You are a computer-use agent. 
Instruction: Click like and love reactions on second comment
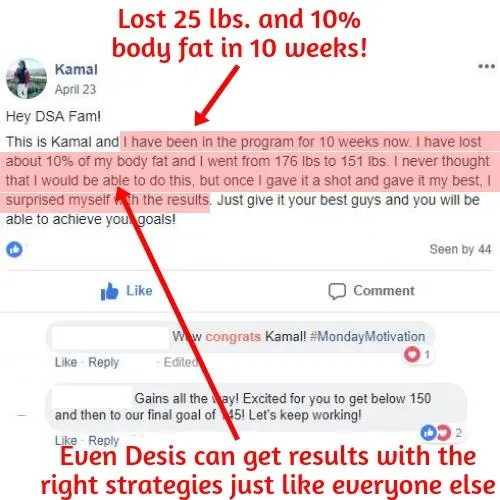pyautogui.click(x=436, y=433)
